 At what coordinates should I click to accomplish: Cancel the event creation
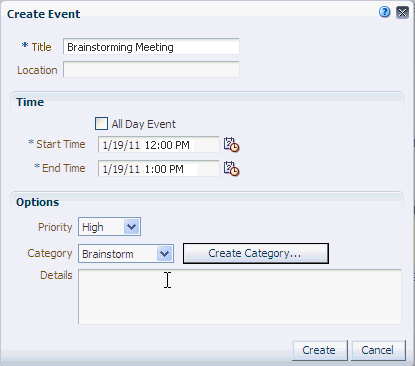pyautogui.click(x=378, y=350)
